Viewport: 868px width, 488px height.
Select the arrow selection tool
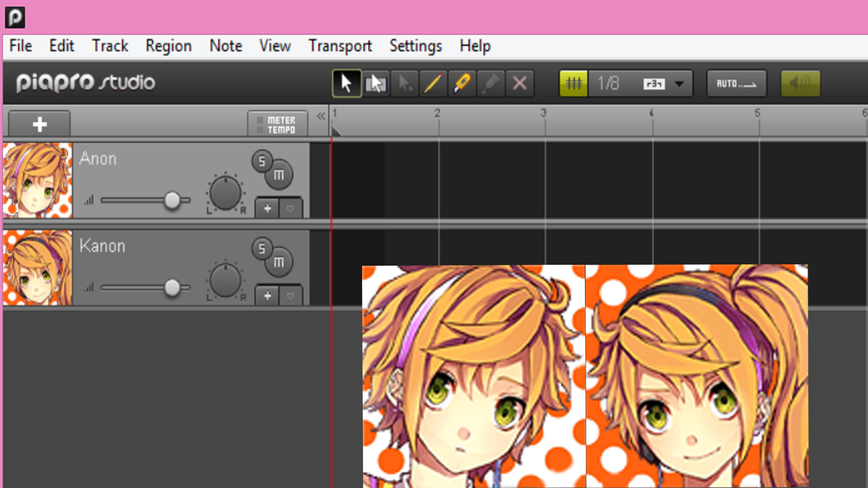coord(346,83)
